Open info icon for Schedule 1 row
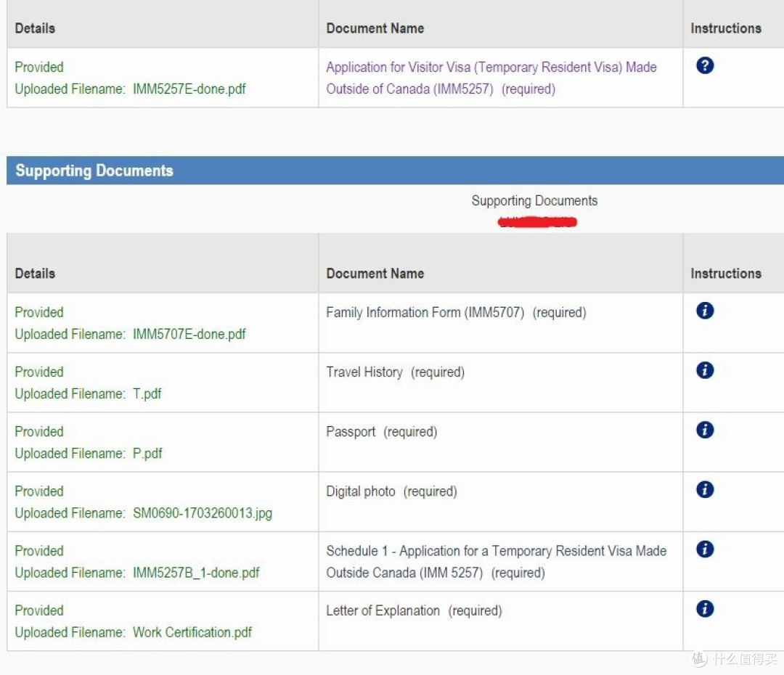 pos(704,549)
